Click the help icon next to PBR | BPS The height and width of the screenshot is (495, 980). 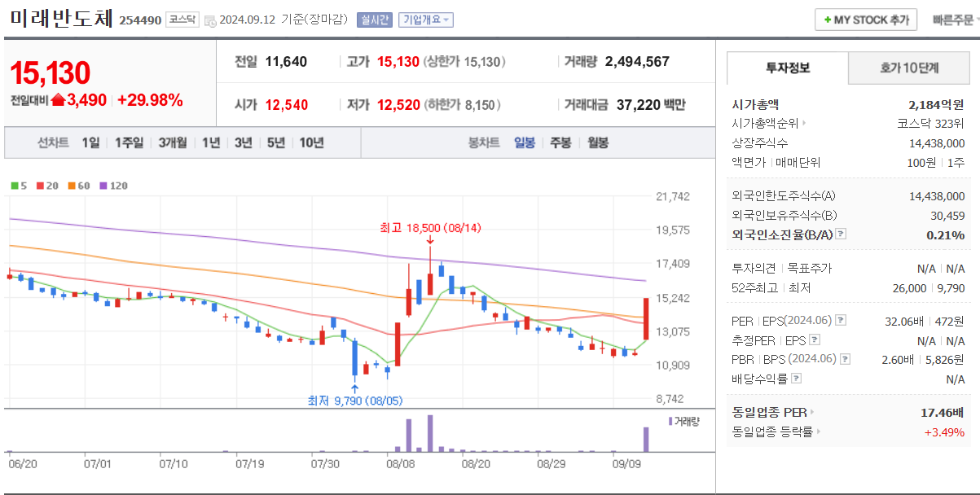pyautogui.click(x=843, y=359)
